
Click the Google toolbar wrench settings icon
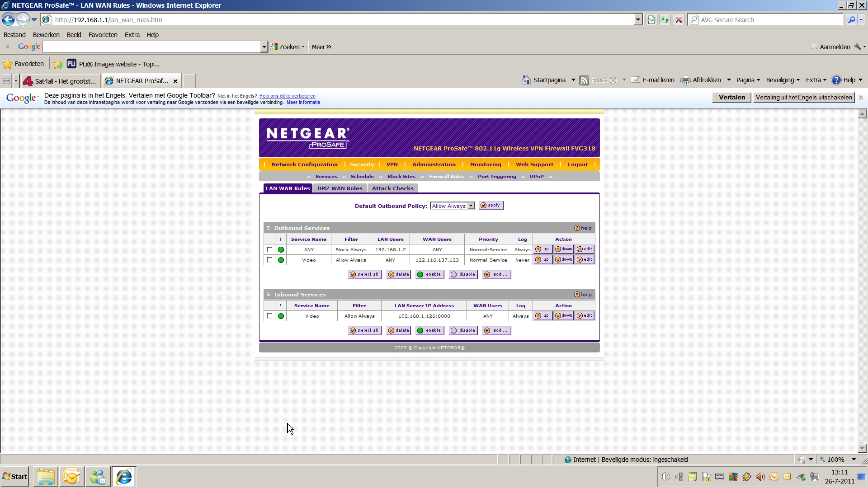click(x=858, y=47)
